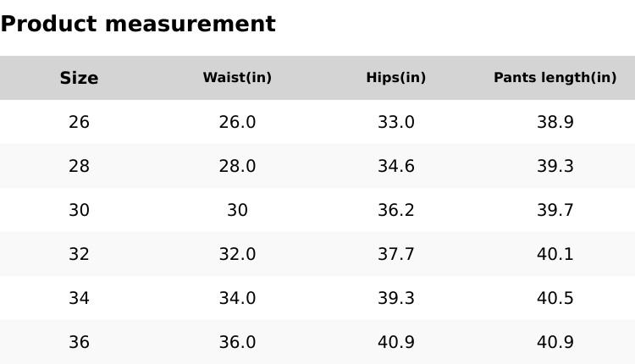Click size 36 in Size column
Screen dimensions: 635x364
79,342
